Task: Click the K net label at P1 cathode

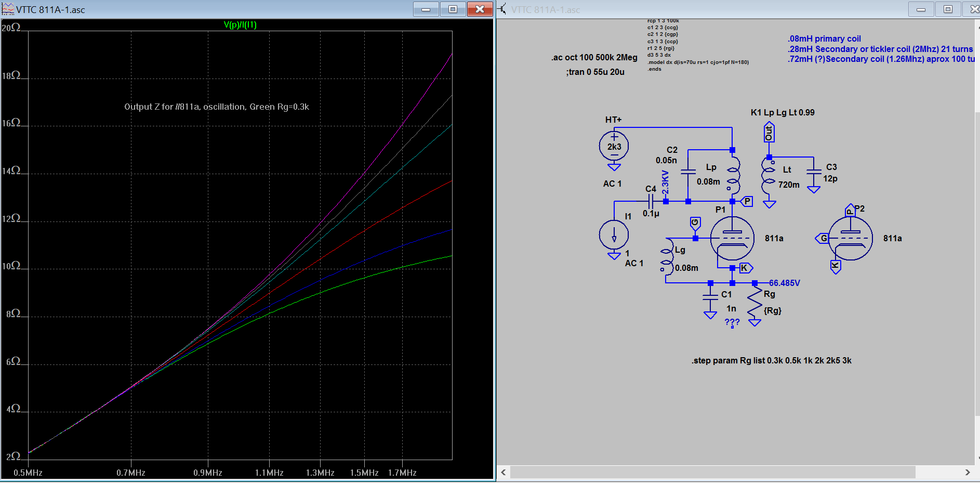Action: (x=745, y=268)
